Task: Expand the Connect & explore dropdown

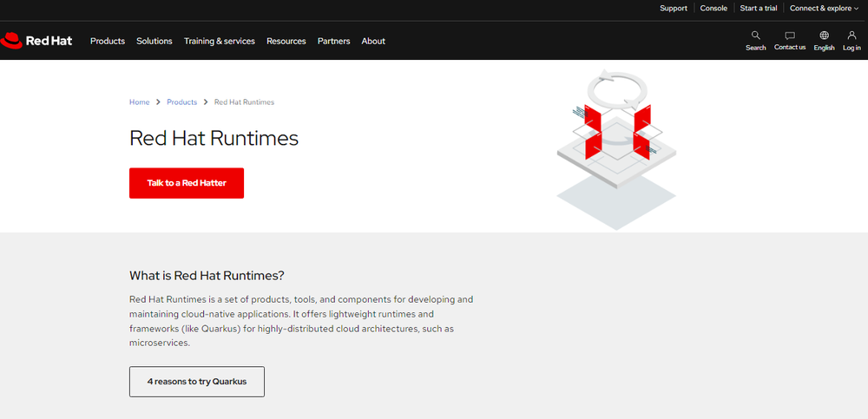Action: 825,9
